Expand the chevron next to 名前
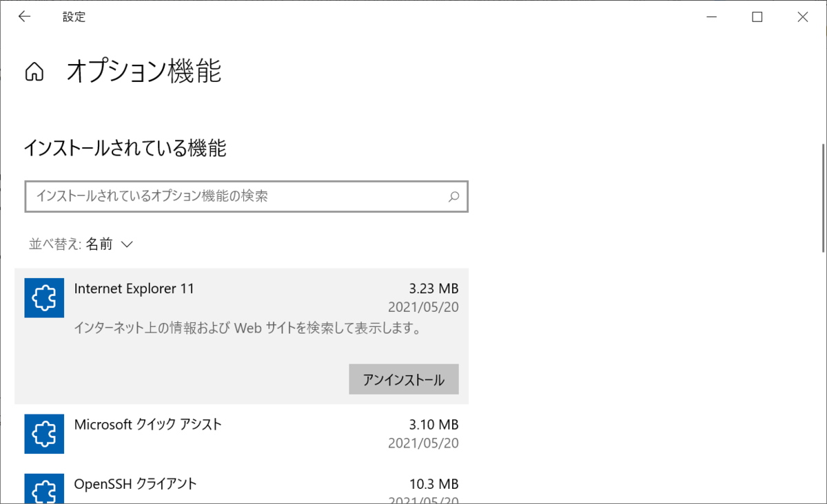This screenshot has width=827, height=504. [127, 244]
